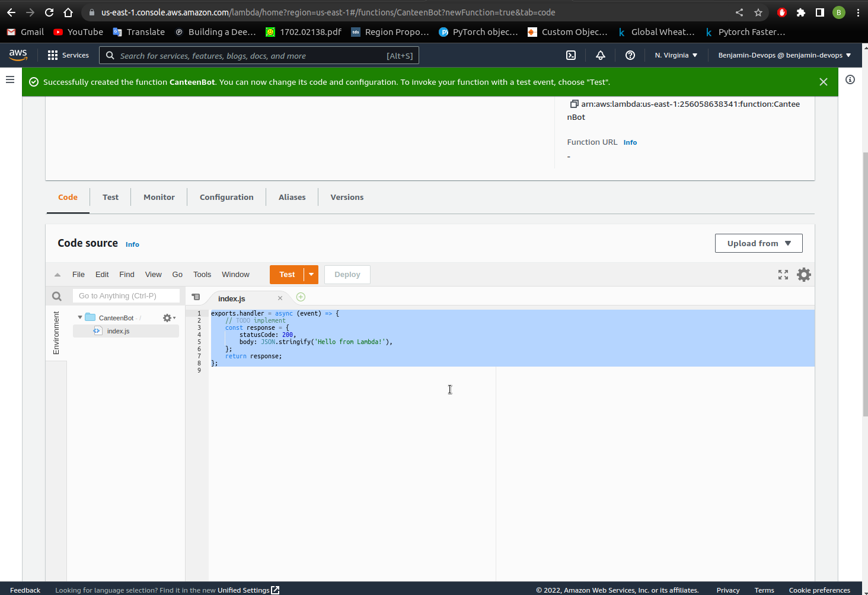Switch to the Test tab
This screenshot has width=868, height=595.
click(110, 198)
